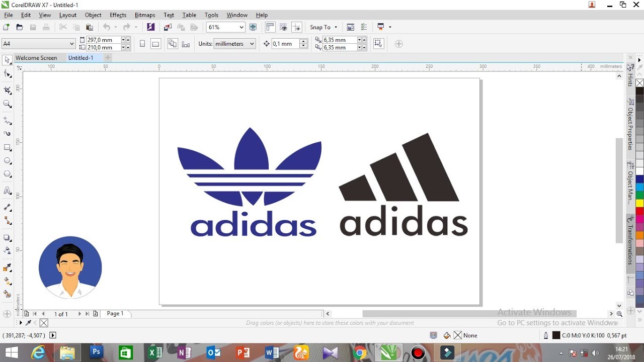Open the Bitmaps menu

tap(145, 15)
